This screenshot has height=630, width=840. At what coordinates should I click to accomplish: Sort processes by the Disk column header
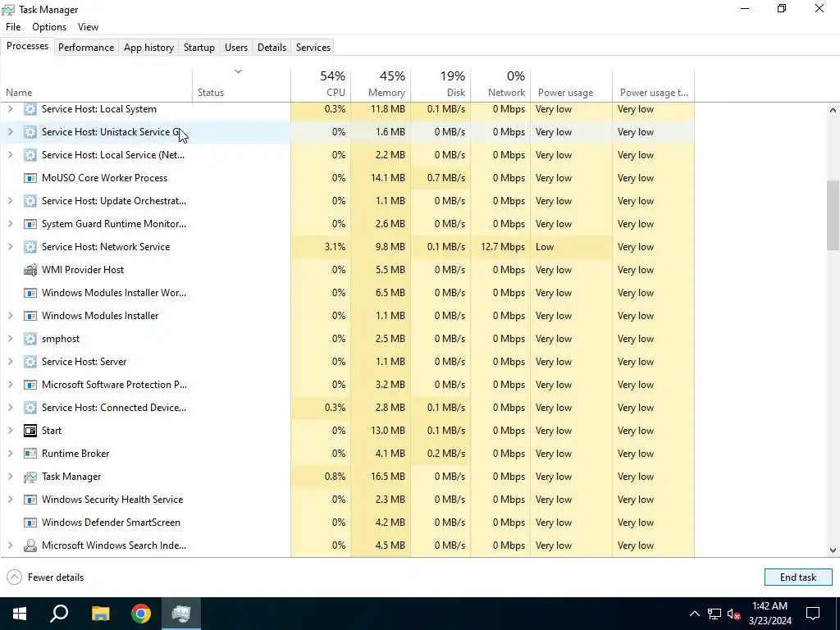(x=441, y=85)
